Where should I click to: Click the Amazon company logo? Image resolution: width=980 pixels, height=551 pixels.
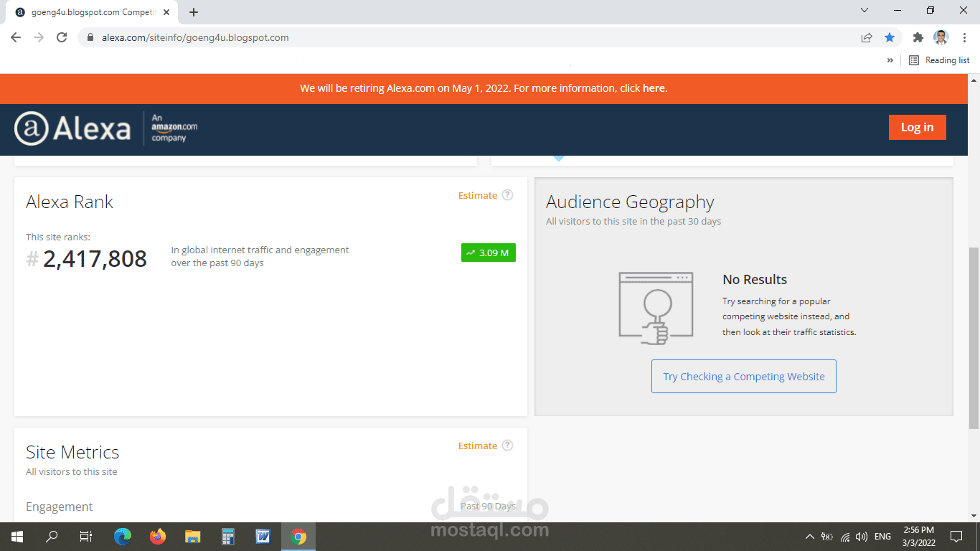tap(174, 128)
